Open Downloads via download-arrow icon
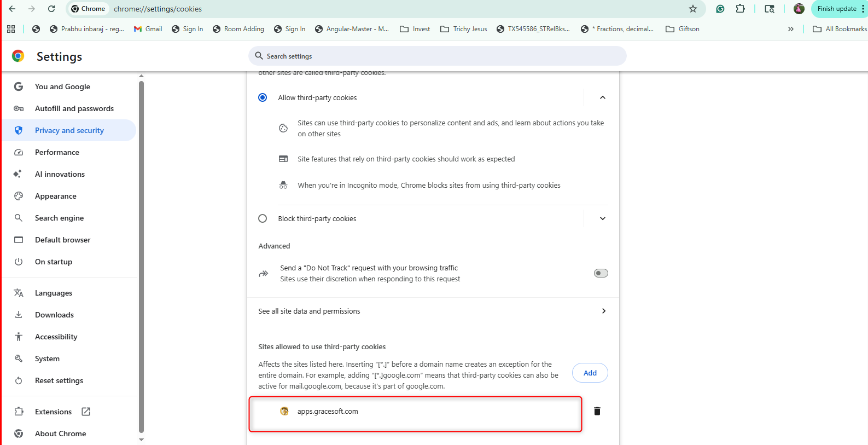Image resolution: width=868 pixels, height=445 pixels. click(19, 315)
